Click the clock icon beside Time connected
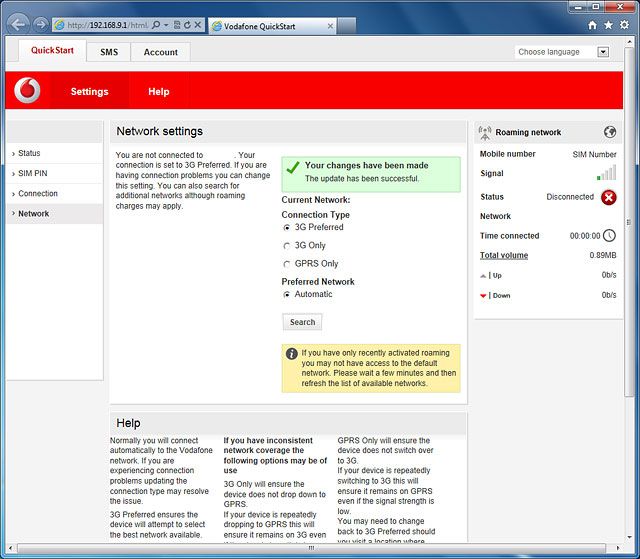640x559 pixels. 609,236
